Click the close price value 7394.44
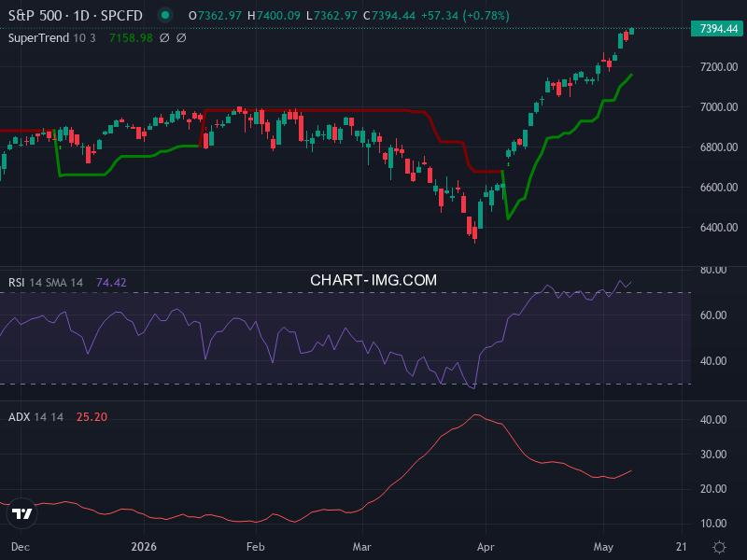The image size is (747, 560). click(393, 16)
